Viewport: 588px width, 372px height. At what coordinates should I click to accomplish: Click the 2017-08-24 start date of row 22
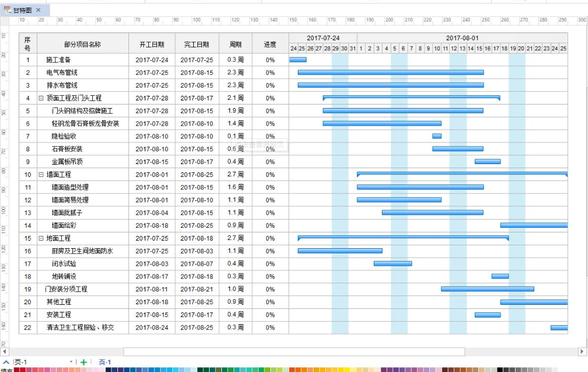152,328
